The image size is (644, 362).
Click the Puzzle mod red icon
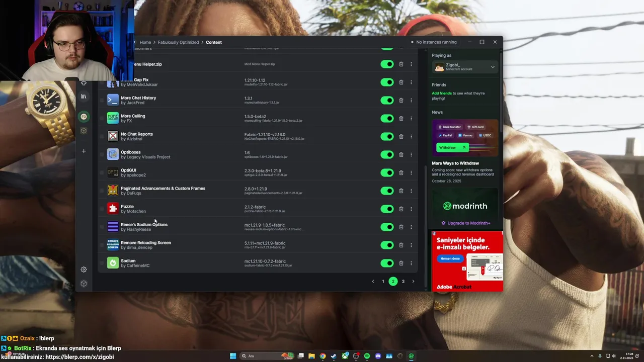pos(113,209)
